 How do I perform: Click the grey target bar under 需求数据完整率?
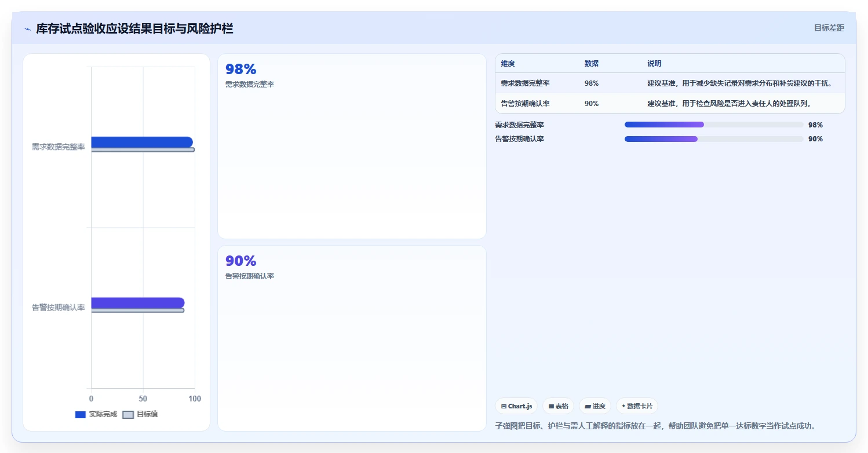[x=143, y=150]
